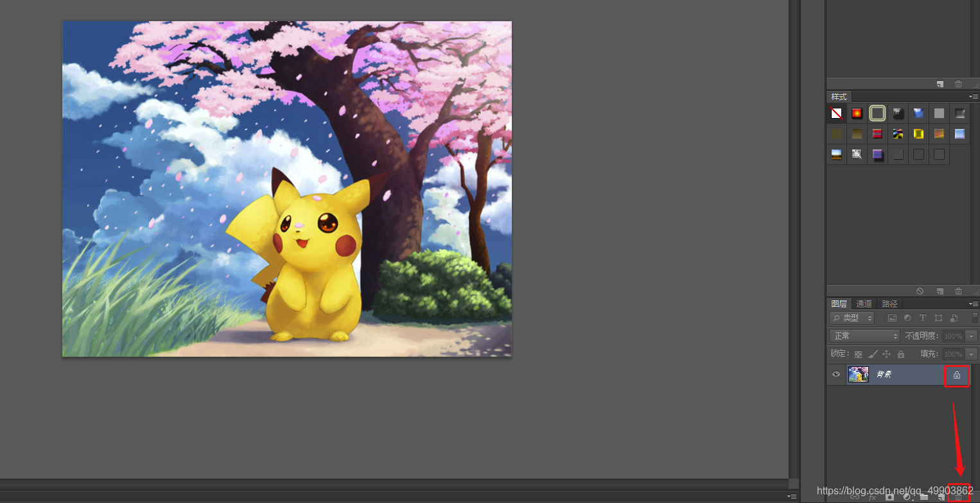
Task: Switch to the 路径 tab
Action: pos(889,303)
